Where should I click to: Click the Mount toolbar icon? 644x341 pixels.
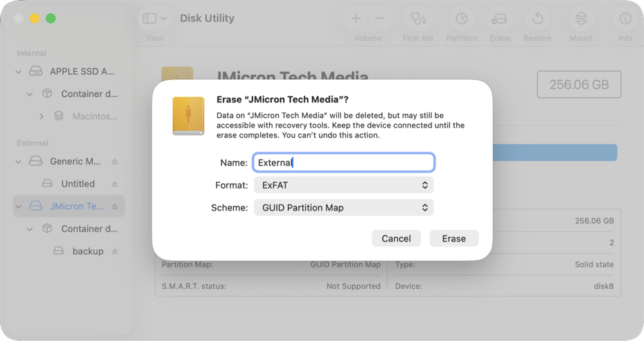click(x=581, y=19)
